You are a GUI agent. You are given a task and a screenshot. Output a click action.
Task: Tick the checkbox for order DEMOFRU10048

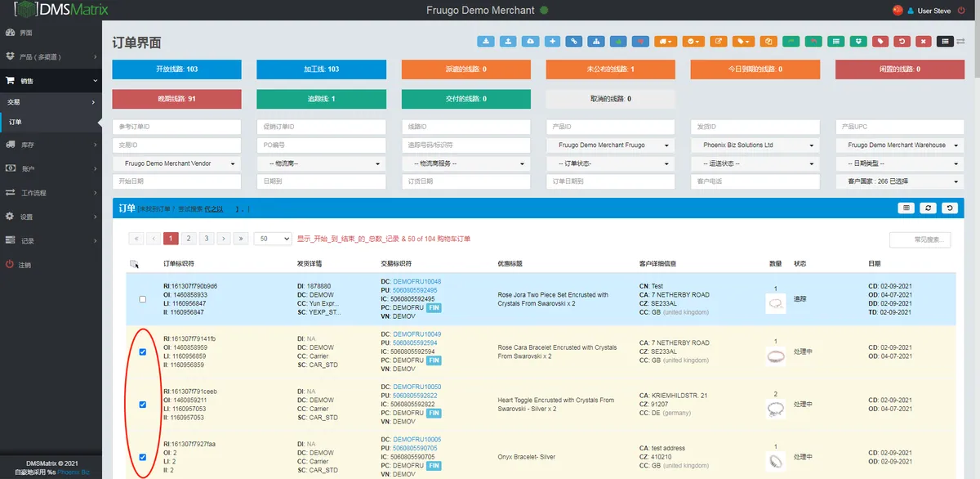click(x=143, y=299)
